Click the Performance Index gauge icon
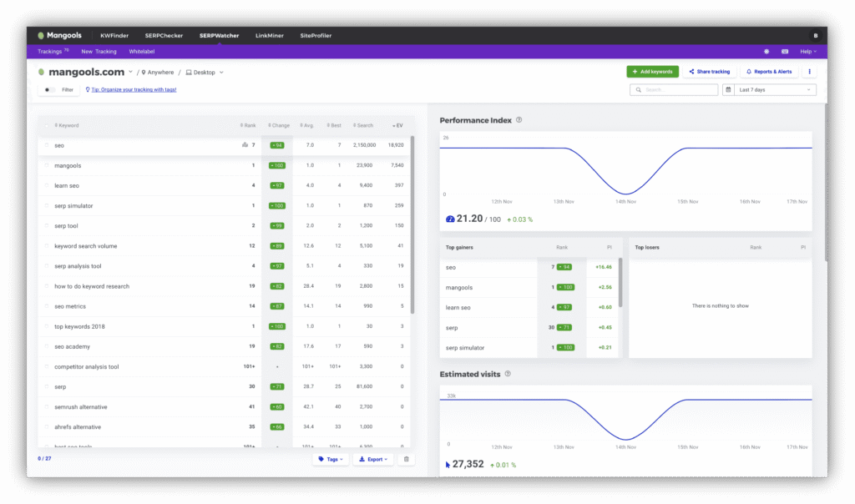The width and height of the screenshot is (855, 504). pyautogui.click(x=450, y=219)
